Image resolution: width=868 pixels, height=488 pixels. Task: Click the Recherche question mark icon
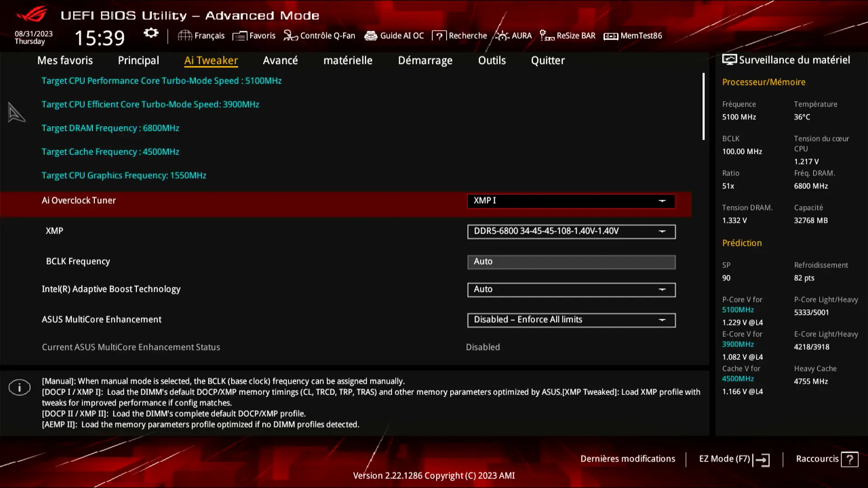tap(439, 36)
